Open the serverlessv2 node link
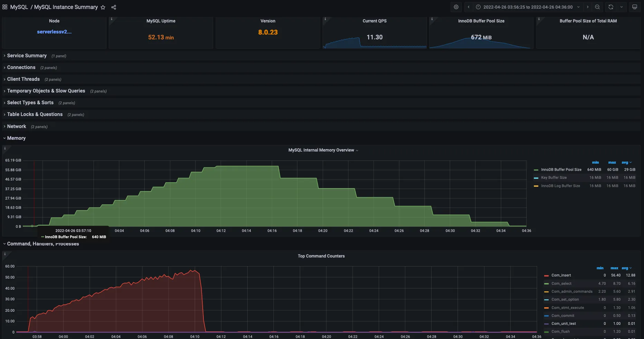 54,32
